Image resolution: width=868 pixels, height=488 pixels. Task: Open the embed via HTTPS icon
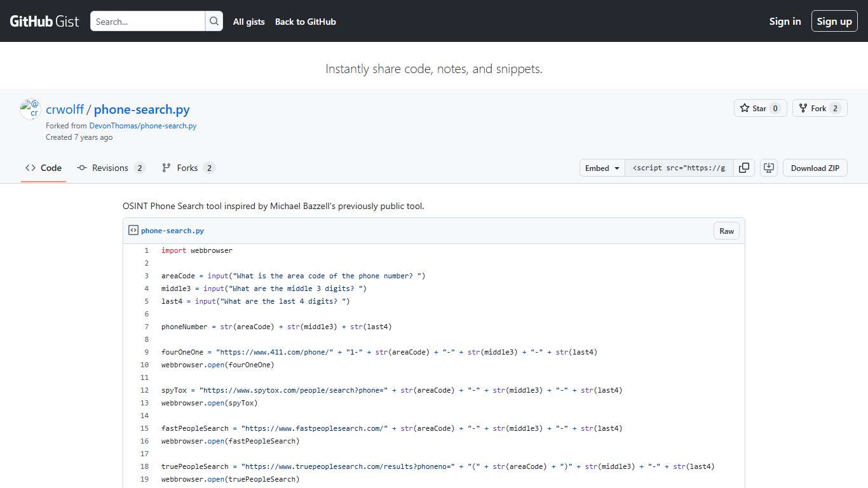768,168
